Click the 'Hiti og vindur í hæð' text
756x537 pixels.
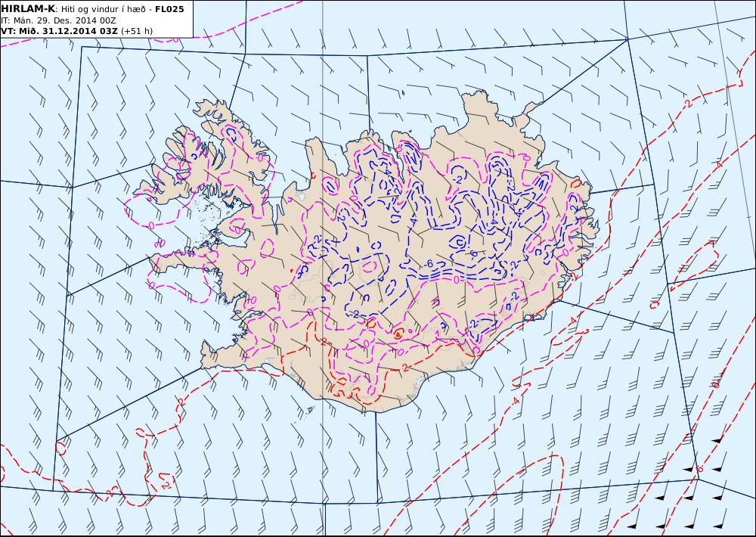coord(103,10)
